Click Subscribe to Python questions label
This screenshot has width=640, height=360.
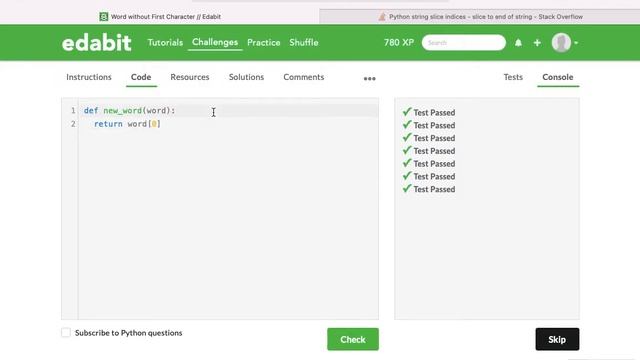coord(129,333)
